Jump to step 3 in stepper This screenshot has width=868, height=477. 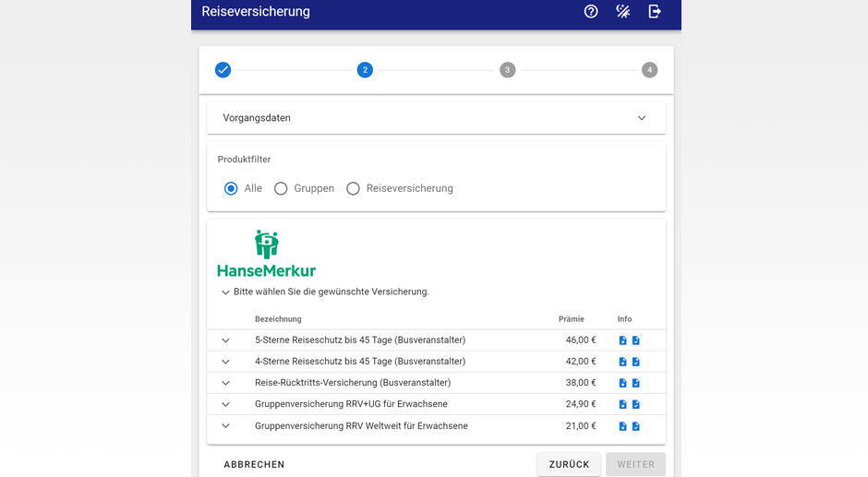(507, 70)
